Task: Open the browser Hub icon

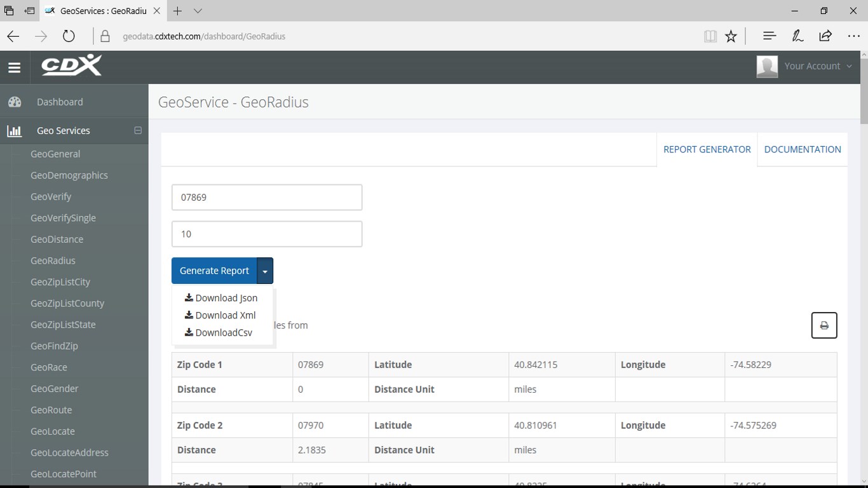Action: point(770,36)
